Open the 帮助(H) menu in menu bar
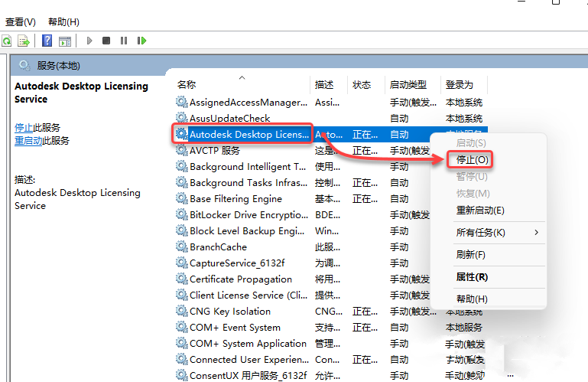 tap(63, 22)
